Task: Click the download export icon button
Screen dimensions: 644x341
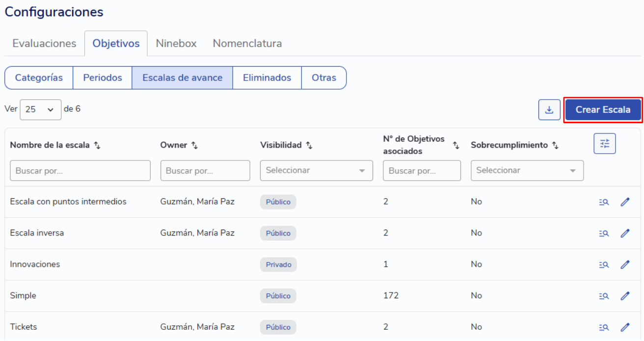Action: [549, 110]
